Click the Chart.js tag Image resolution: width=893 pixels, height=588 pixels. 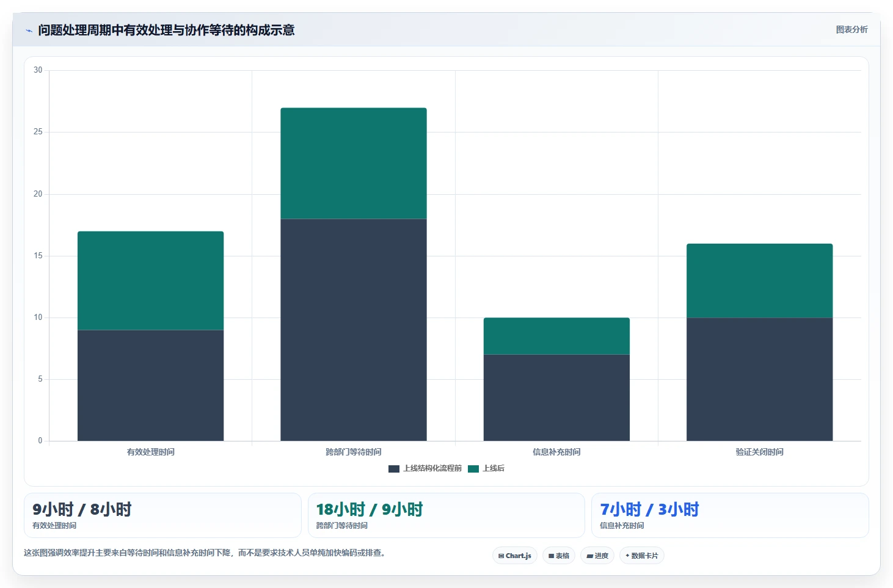click(515, 556)
